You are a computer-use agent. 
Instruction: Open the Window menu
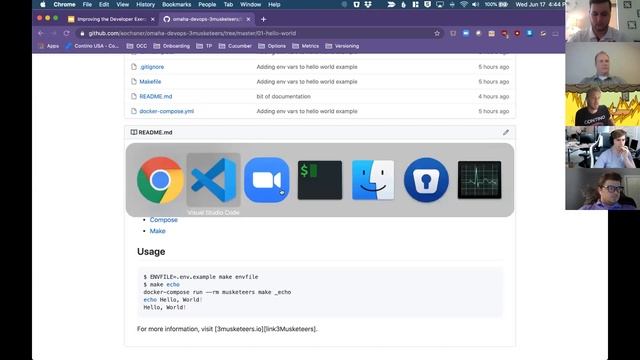(x=250, y=4)
